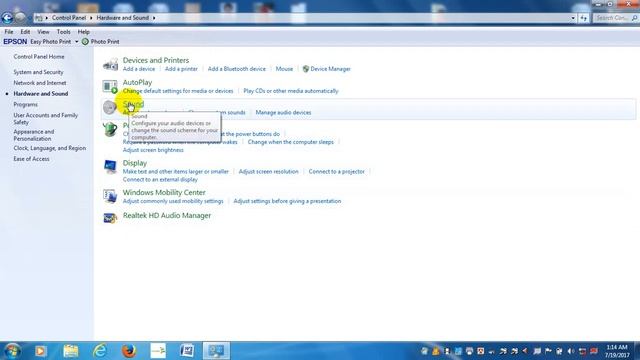Viewport: 640px width, 360px height.
Task: Open System and Security category
Action: point(38,72)
